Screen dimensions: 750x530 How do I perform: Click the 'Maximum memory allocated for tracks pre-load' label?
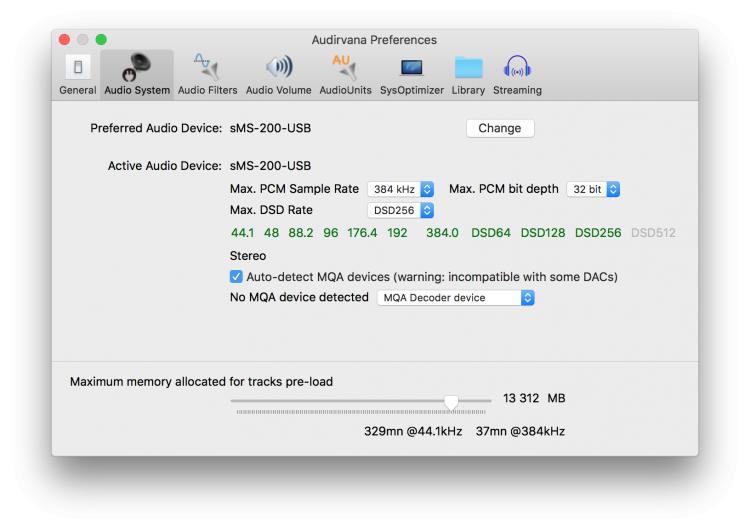201,382
